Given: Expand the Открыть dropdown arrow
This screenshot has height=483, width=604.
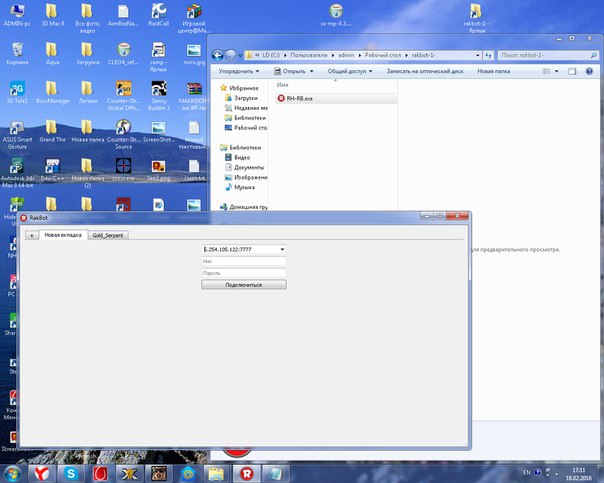Looking at the screenshot, I should pyautogui.click(x=311, y=71).
